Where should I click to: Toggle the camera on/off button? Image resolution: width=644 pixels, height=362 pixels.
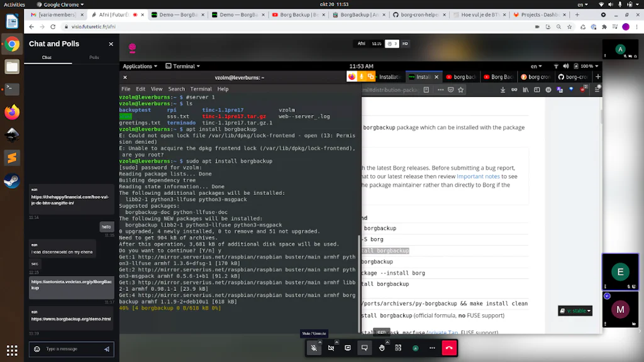tap(331, 348)
